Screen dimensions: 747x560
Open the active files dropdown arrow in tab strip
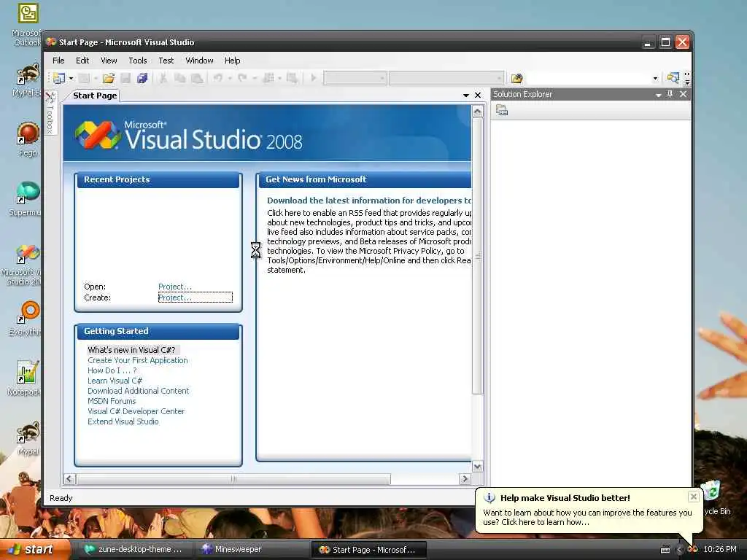[x=466, y=96]
